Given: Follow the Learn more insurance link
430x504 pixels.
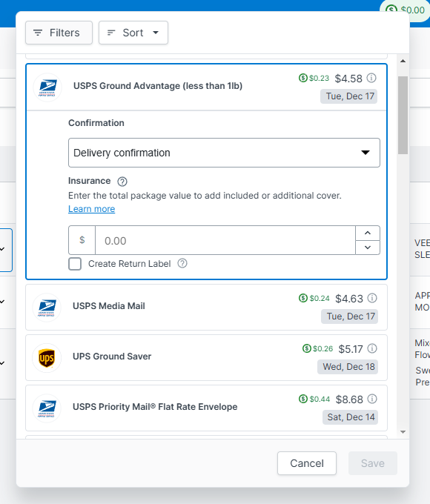Looking at the screenshot, I should point(92,209).
